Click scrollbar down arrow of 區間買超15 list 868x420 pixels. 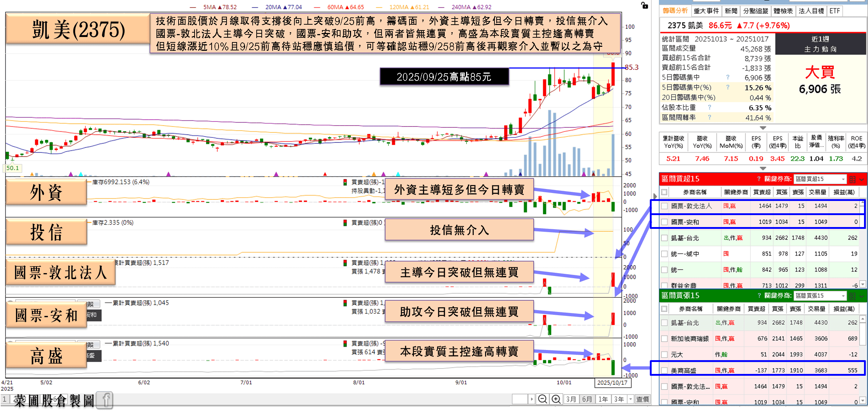pos(863,284)
